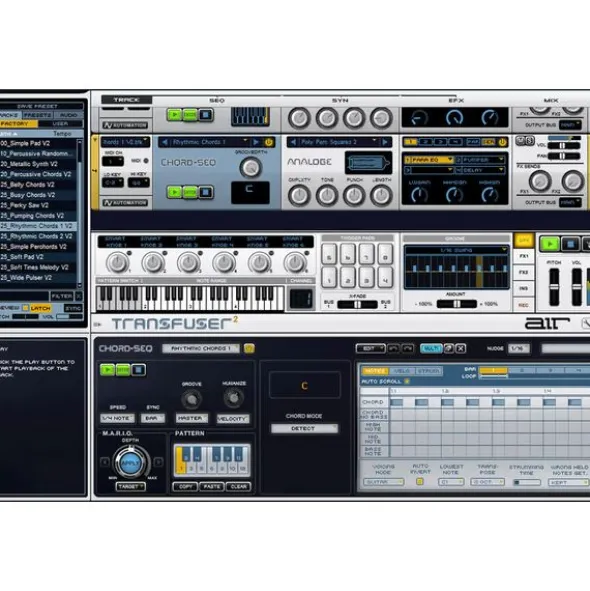The width and height of the screenshot is (590, 591).
Task: Toggle the Multi button in the editor toolbar
Action: 431,348
